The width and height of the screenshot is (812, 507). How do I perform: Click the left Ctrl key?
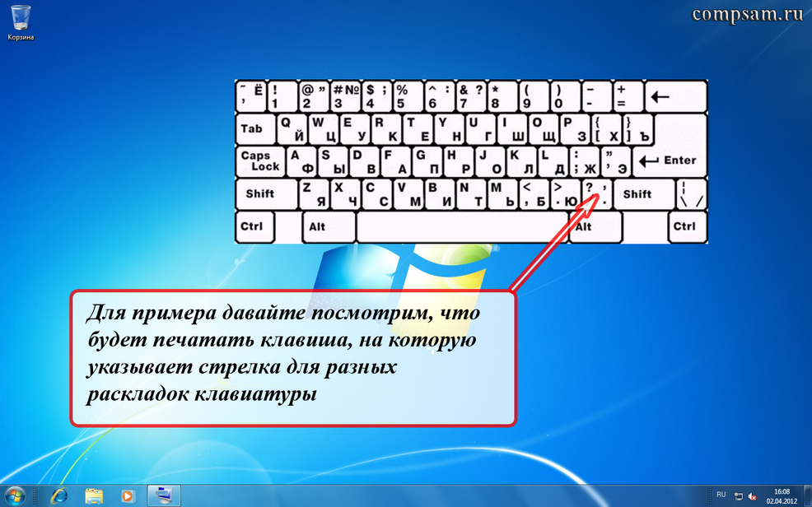(254, 226)
